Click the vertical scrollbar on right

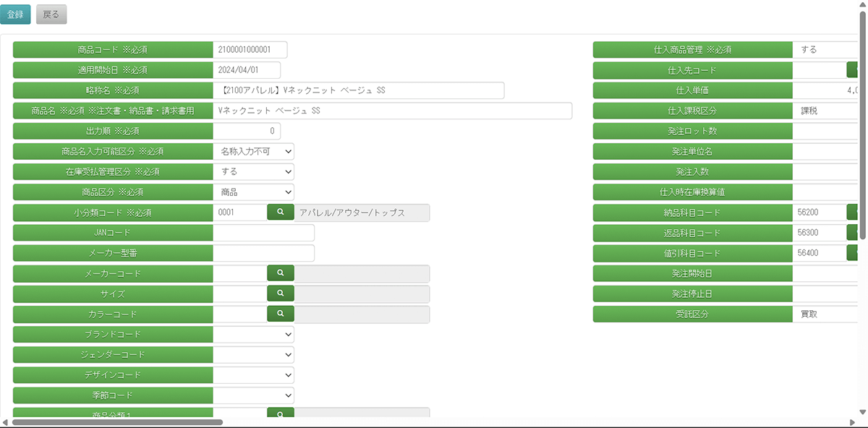click(x=862, y=123)
